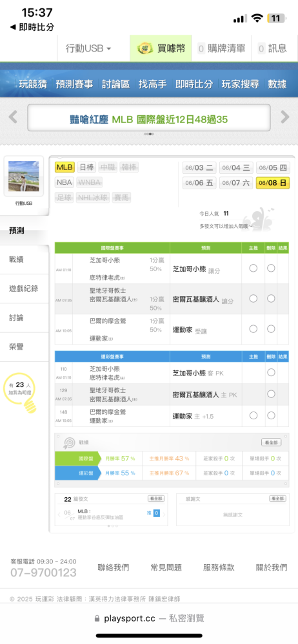298x644 pixels.
Task: Pick date 06/06 五
Action: click(x=199, y=183)
